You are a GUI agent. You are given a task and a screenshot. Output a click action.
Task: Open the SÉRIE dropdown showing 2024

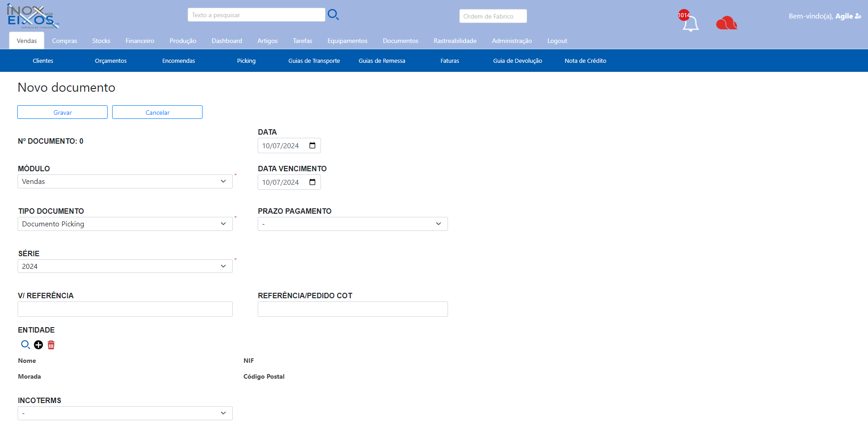[x=125, y=266]
